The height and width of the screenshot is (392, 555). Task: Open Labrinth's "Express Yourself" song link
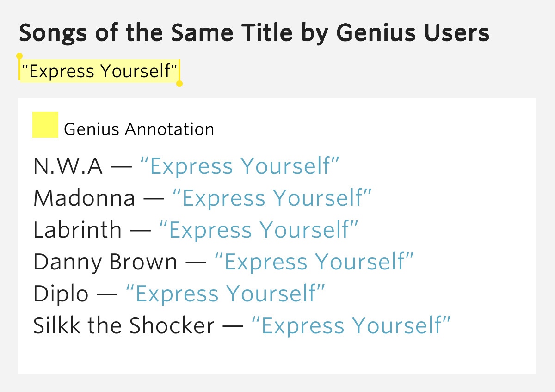259,230
